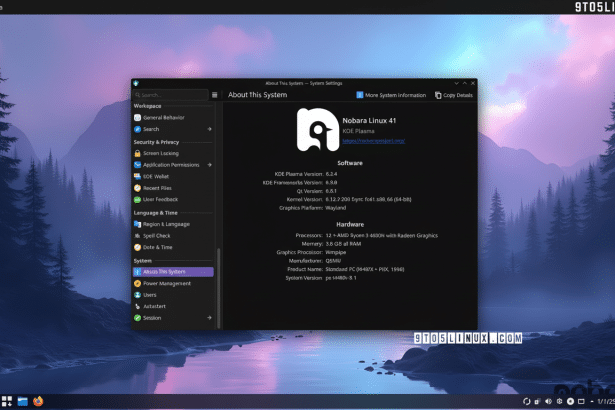Select About This System sidebar entry
The height and width of the screenshot is (410, 615).
173,272
